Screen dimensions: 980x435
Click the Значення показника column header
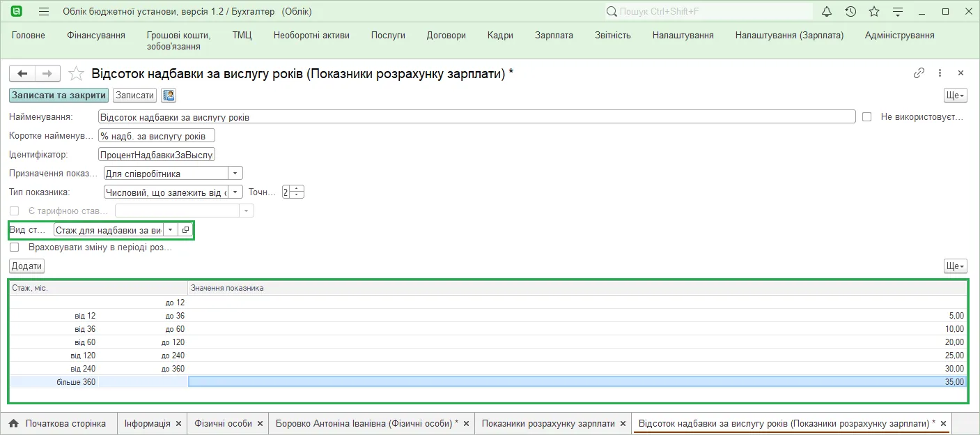pyautogui.click(x=577, y=288)
